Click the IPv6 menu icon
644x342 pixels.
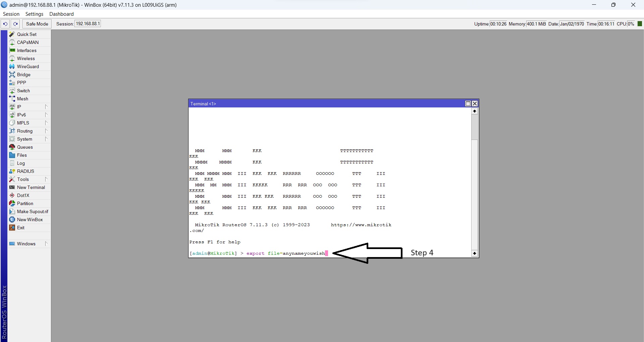12,115
